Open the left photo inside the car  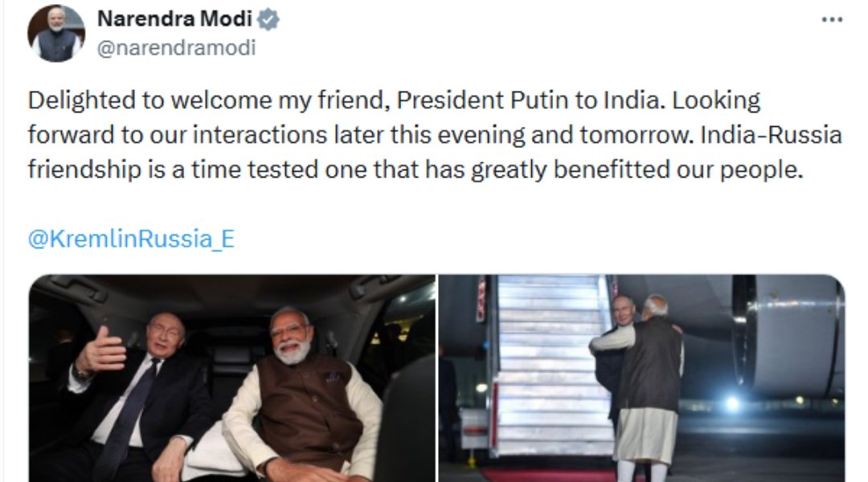click(232, 378)
